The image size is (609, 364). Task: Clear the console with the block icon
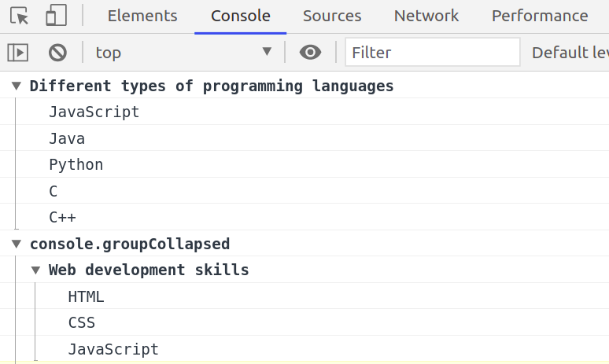point(57,53)
